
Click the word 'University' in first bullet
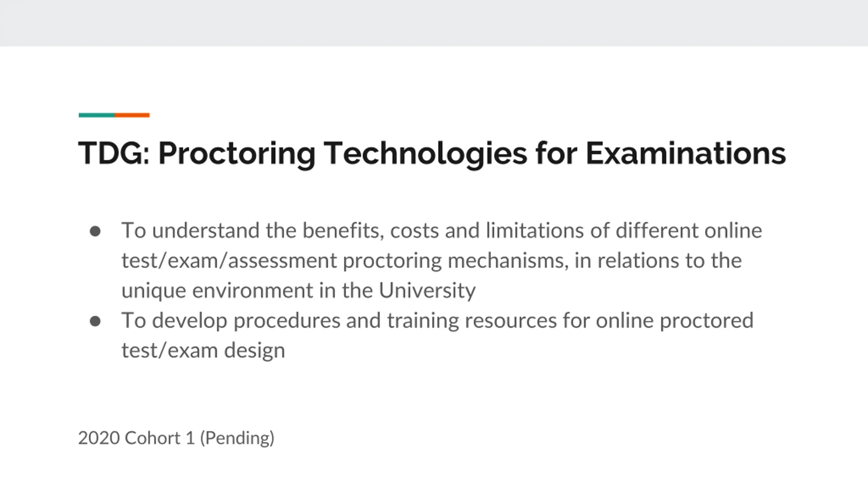click(427, 290)
